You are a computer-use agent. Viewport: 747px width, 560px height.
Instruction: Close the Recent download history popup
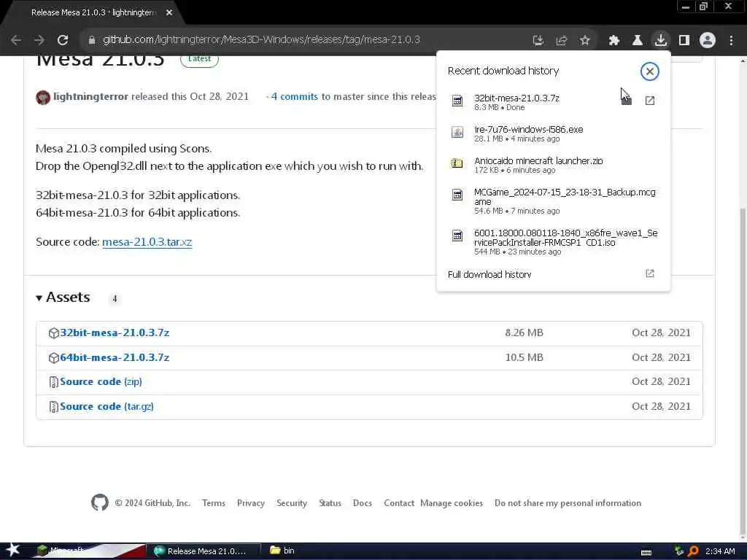click(649, 71)
